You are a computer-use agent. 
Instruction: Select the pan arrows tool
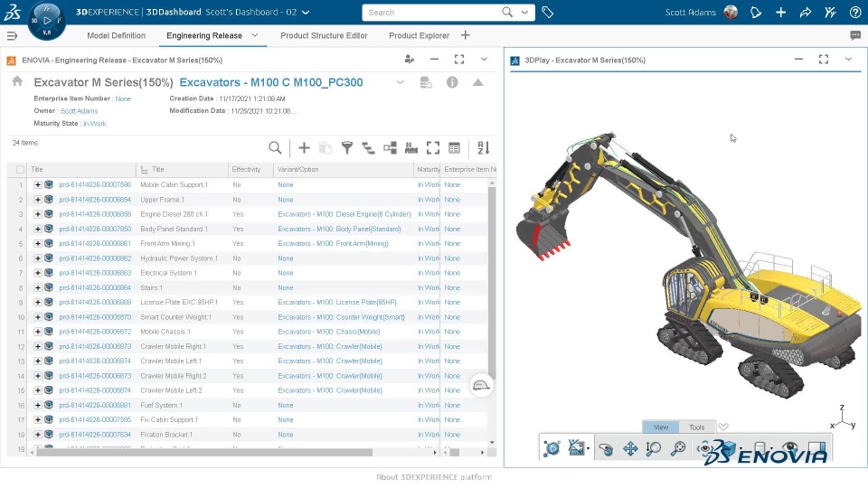click(630, 448)
